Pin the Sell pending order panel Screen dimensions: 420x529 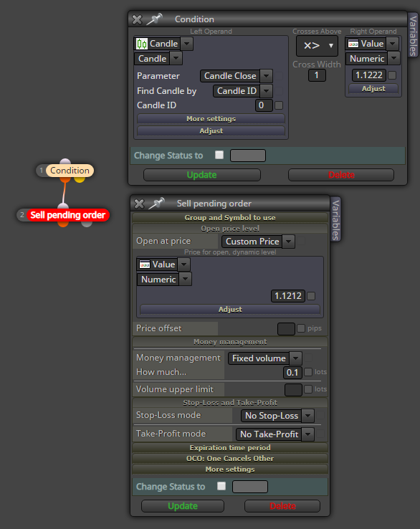point(156,203)
